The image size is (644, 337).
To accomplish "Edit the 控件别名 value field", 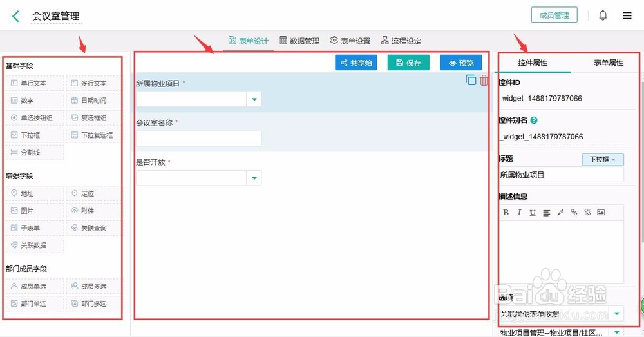I will click(x=562, y=137).
